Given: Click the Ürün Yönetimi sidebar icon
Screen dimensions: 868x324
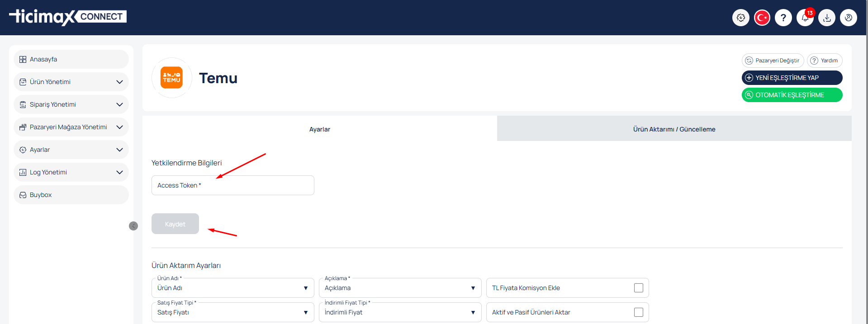Looking at the screenshot, I should (23, 82).
